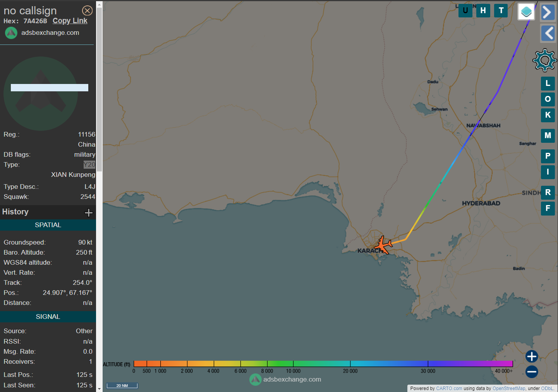Click the SIGNAL section header

pyautogui.click(x=48, y=317)
